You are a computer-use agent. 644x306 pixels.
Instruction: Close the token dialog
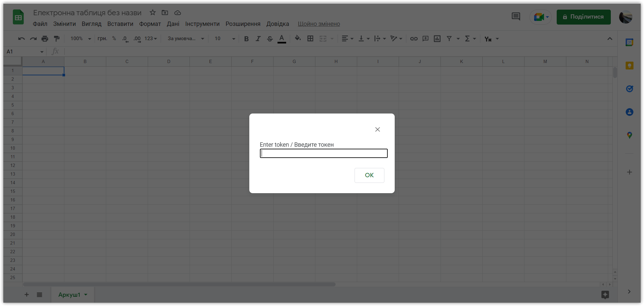click(377, 129)
